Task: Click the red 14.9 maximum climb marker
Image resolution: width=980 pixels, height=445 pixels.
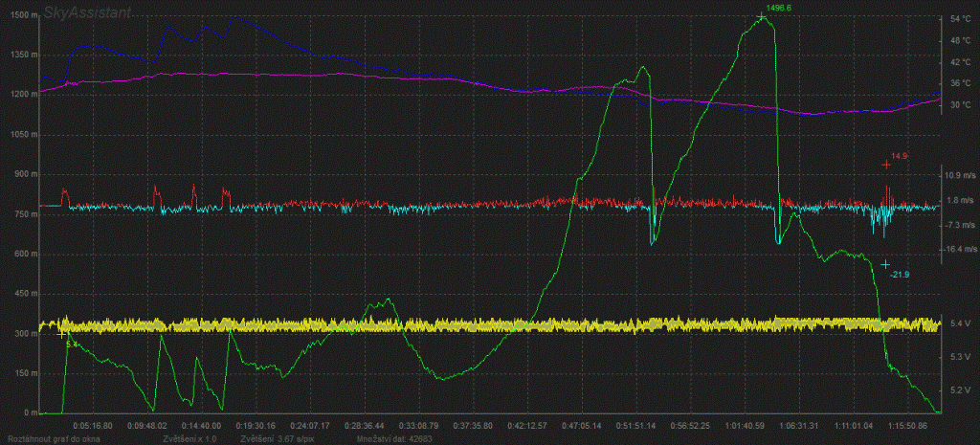Action: tap(886, 165)
